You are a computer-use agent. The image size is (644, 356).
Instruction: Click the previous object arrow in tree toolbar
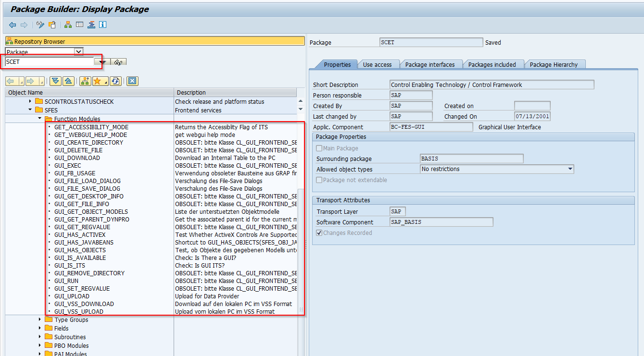(13, 81)
